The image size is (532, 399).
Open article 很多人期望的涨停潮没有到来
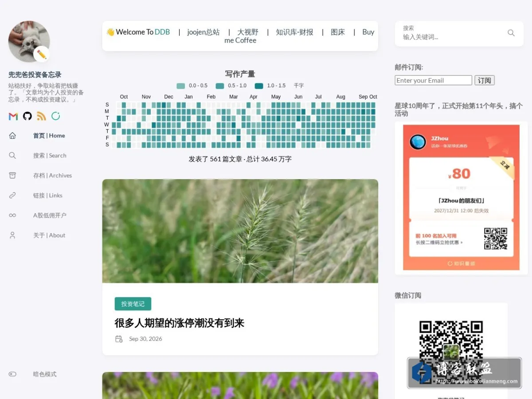(180, 323)
